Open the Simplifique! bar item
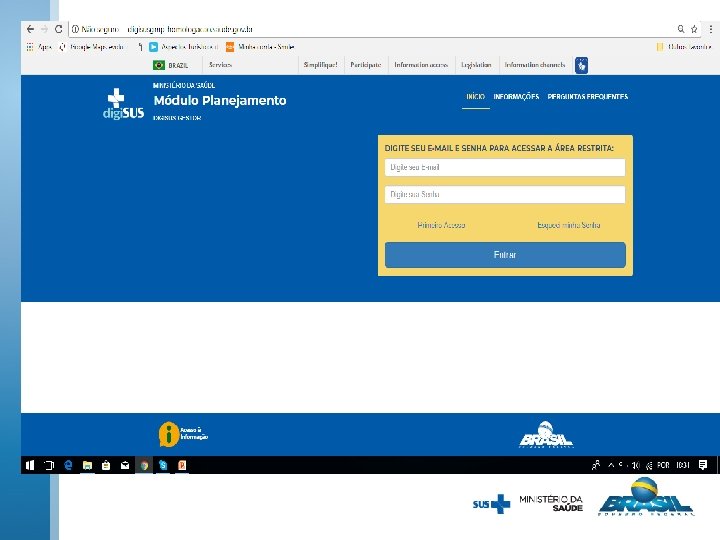The width and height of the screenshot is (720, 540). tap(321, 65)
